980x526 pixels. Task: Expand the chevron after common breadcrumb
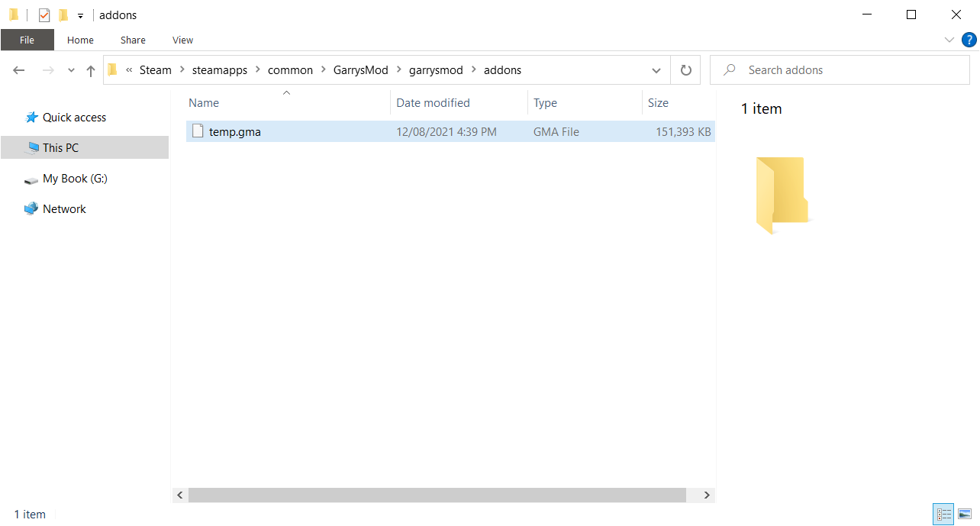tap(324, 70)
